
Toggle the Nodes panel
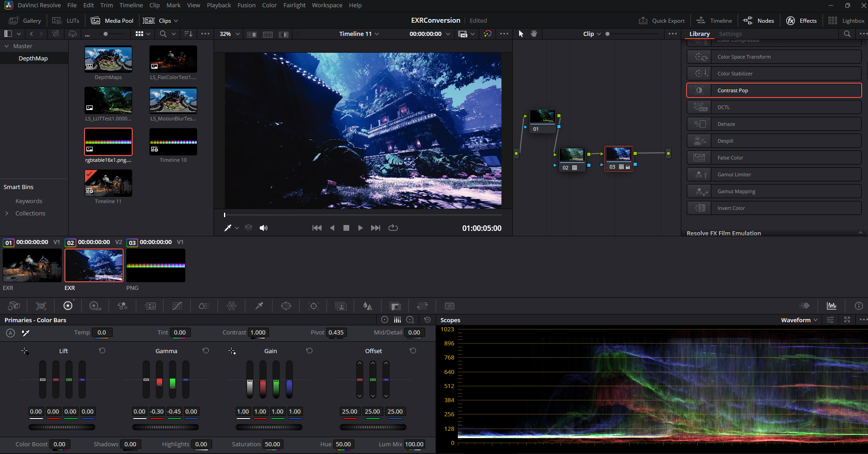pyautogui.click(x=759, y=20)
